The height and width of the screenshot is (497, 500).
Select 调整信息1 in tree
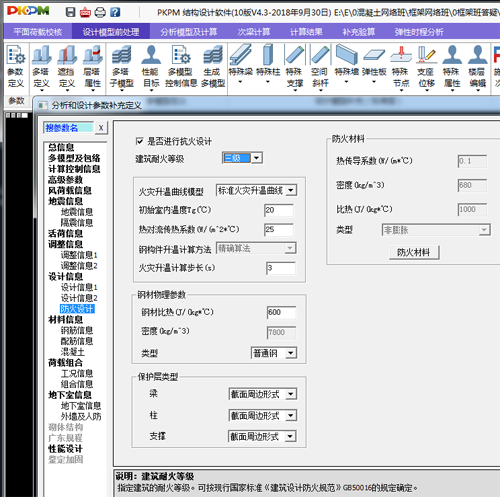(x=79, y=255)
